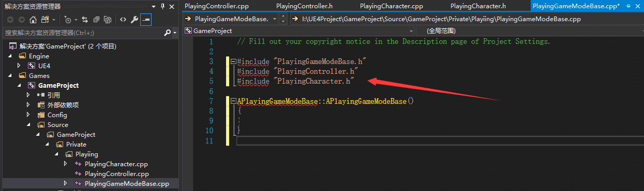Open the dropdown arrow next to Switch Views
Image resolution: width=644 pixels, height=191 pixels.
(x=54, y=20)
